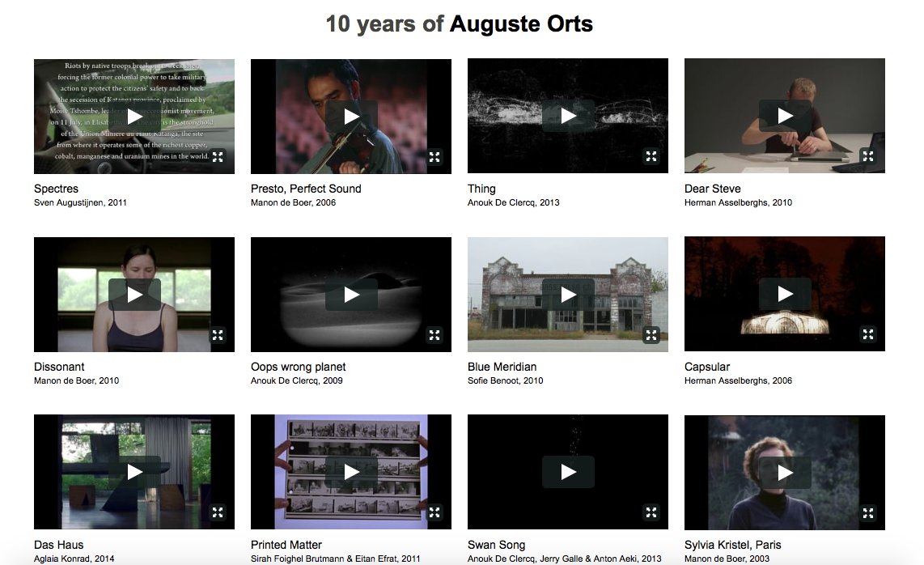Open the Printed Matter title
Image resolution: width=924 pixels, height=565 pixels.
pyautogui.click(x=286, y=545)
